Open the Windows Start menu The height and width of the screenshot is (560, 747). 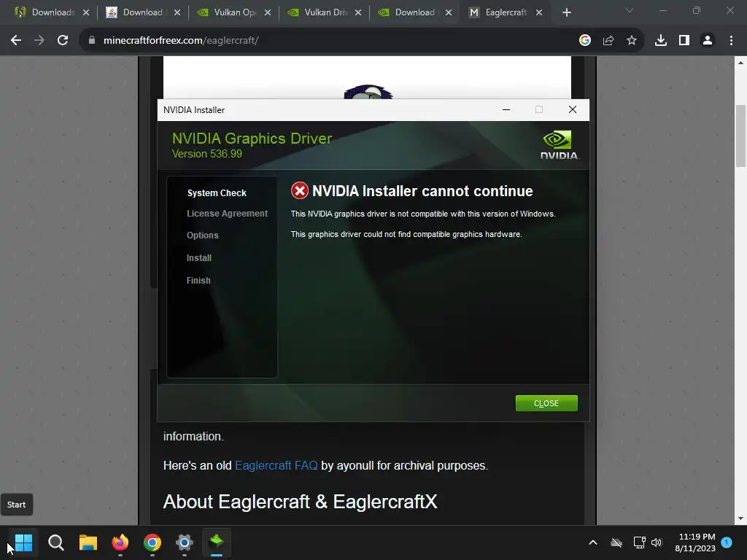pyautogui.click(x=23, y=542)
